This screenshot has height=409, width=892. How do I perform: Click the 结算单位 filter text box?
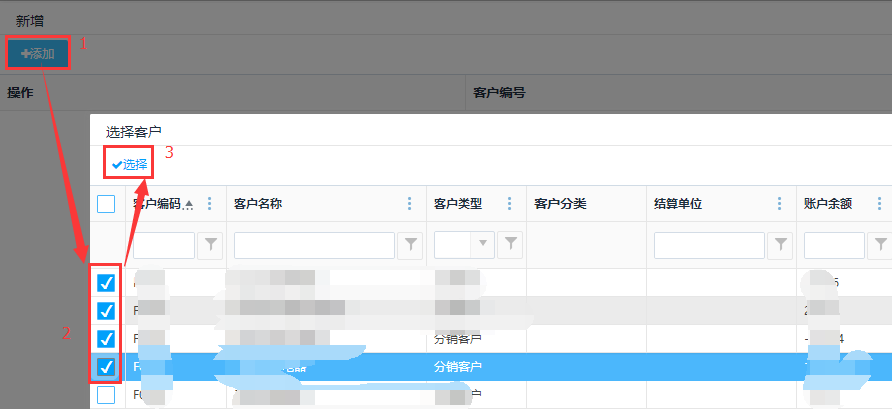tap(709, 245)
